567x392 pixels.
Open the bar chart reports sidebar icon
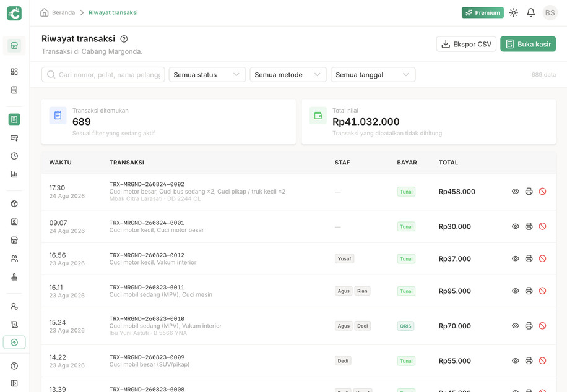(x=14, y=174)
